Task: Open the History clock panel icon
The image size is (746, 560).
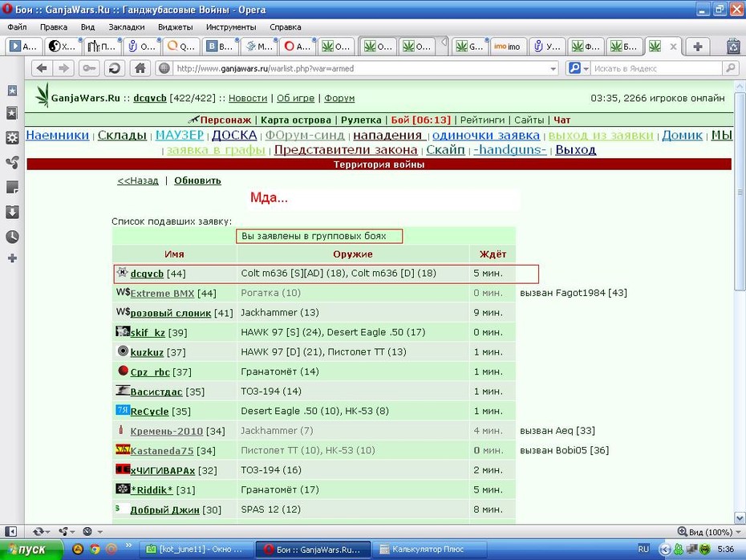Action: coord(12,237)
